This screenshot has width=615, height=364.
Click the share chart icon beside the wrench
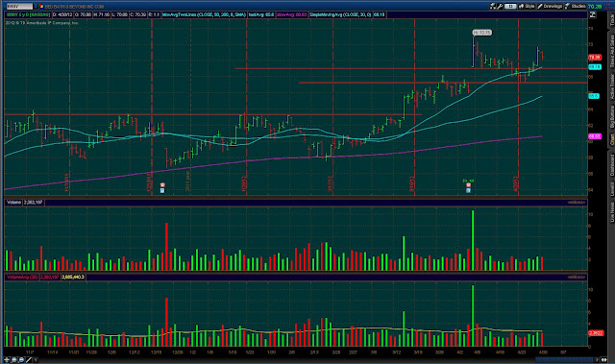493,7
